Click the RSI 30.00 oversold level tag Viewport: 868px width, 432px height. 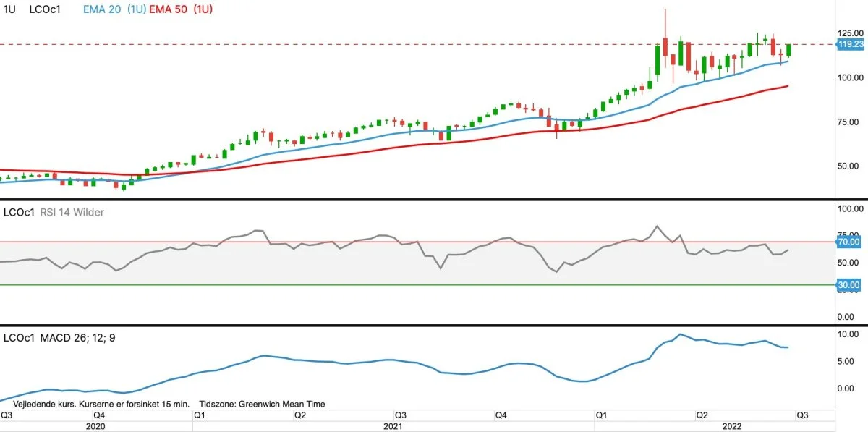pyautogui.click(x=850, y=285)
